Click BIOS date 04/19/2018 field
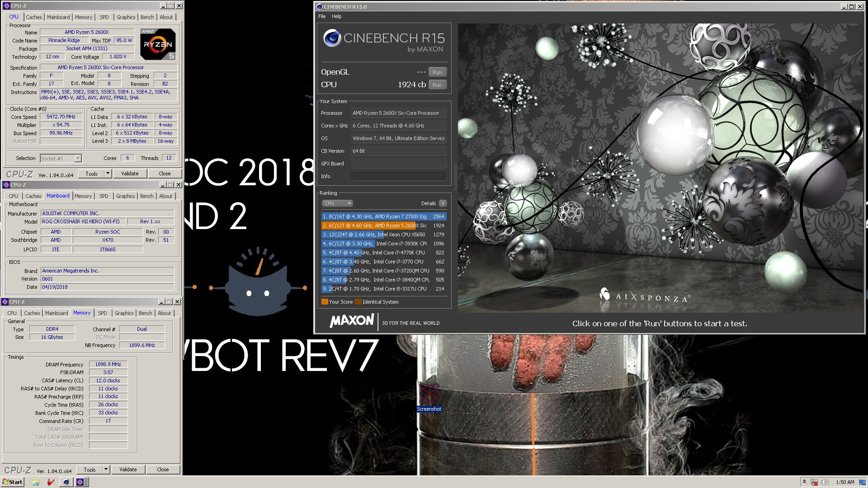This screenshot has height=488, width=868. [x=108, y=287]
